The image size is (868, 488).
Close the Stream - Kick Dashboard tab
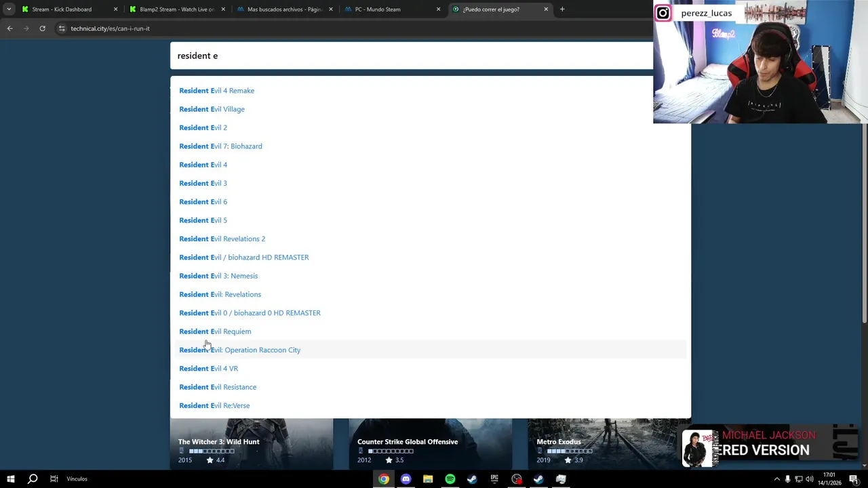(x=115, y=9)
